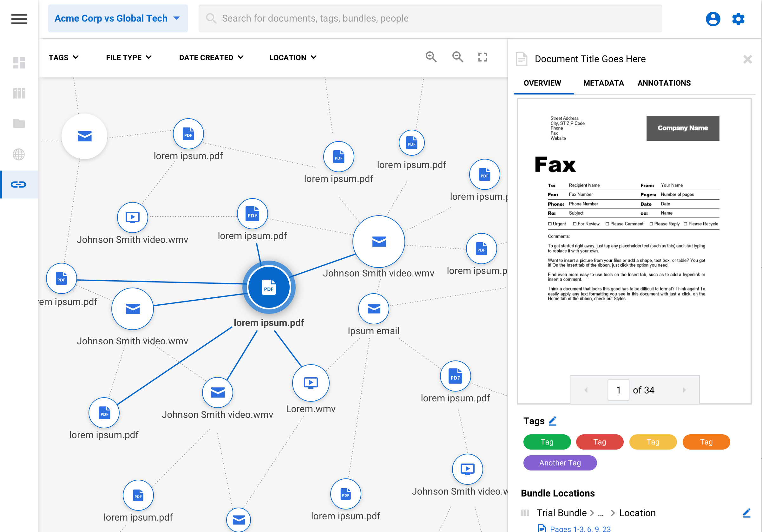Expand the FILE TYPE filter dropdown
The width and height of the screenshot is (762, 532).
coord(129,57)
